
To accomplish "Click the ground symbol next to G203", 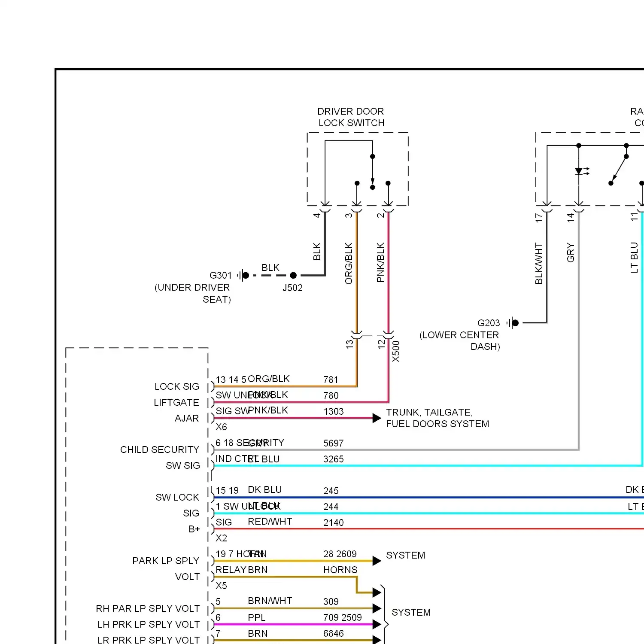I will point(513,323).
